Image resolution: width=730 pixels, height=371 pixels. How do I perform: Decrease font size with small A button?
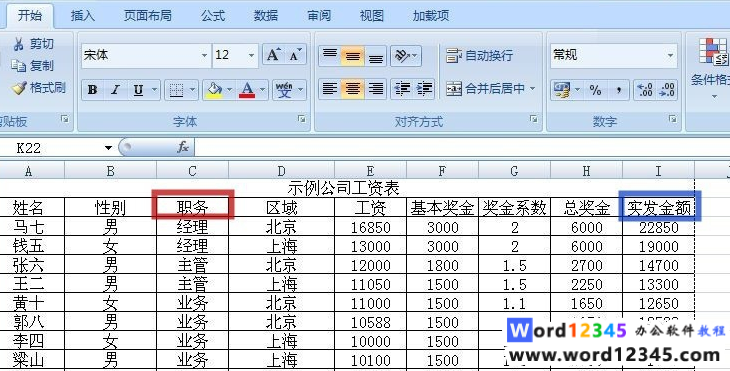click(x=295, y=55)
